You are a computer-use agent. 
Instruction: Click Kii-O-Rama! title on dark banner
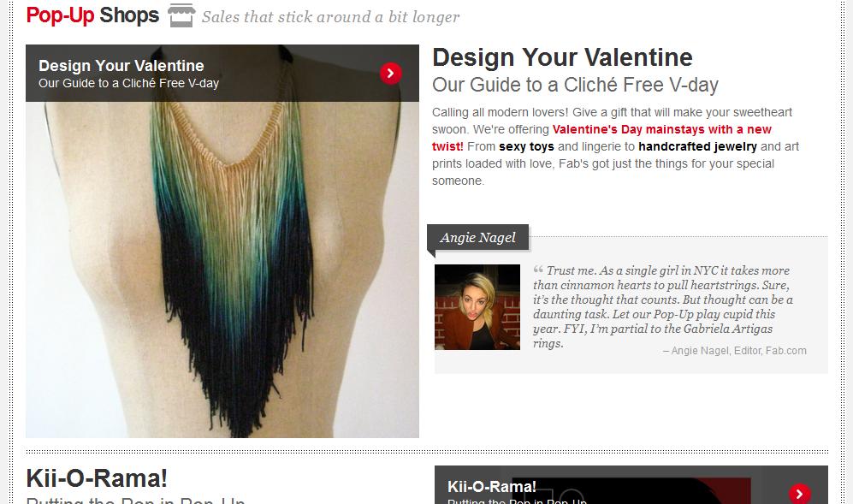tap(492, 487)
